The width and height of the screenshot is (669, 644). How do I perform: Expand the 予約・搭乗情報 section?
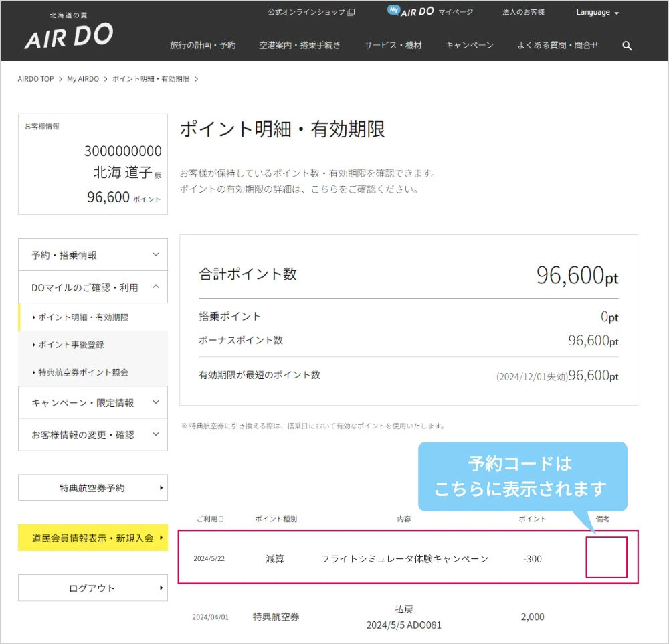tap(93, 255)
